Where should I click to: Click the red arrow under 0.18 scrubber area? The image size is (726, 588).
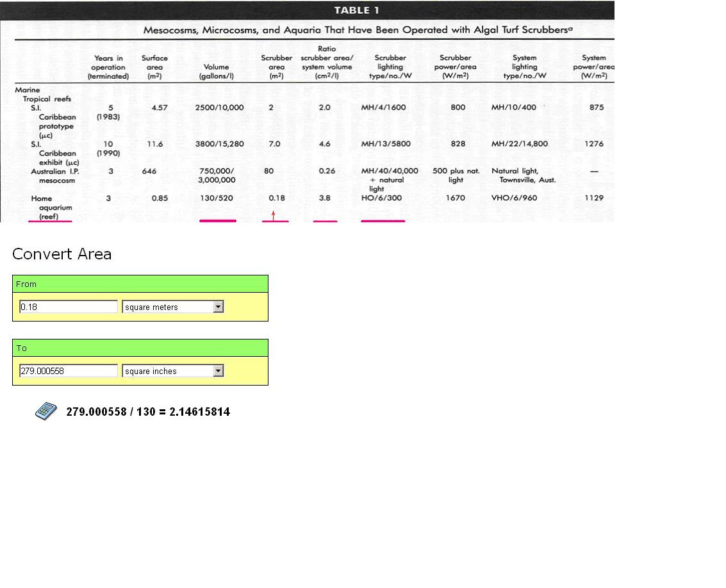tap(274, 215)
